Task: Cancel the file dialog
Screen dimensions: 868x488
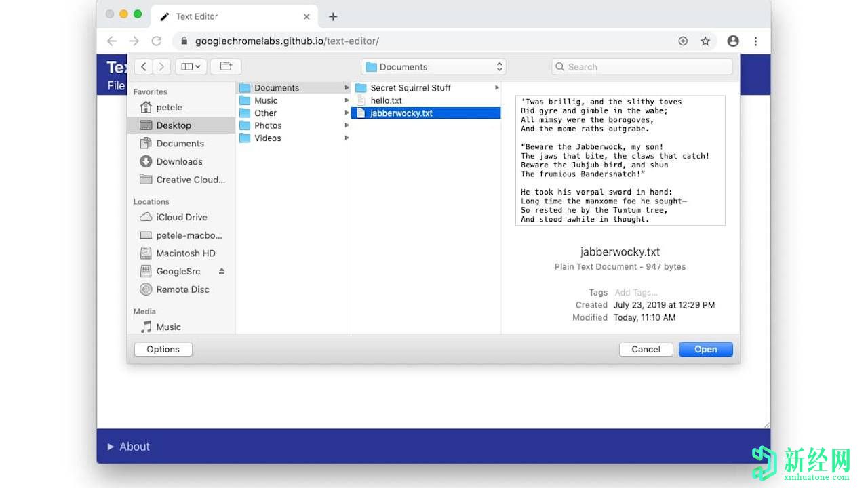Action: [x=646, y=349]
